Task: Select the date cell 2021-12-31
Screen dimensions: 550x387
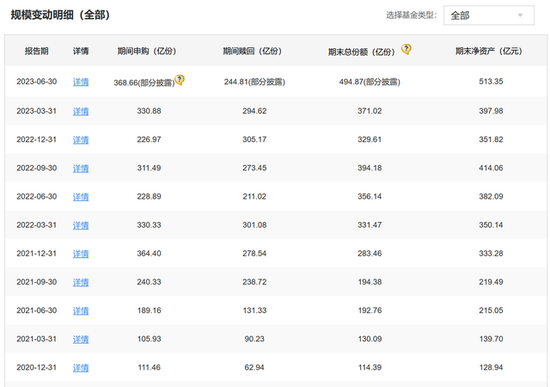Action: (x=36, y=253)
